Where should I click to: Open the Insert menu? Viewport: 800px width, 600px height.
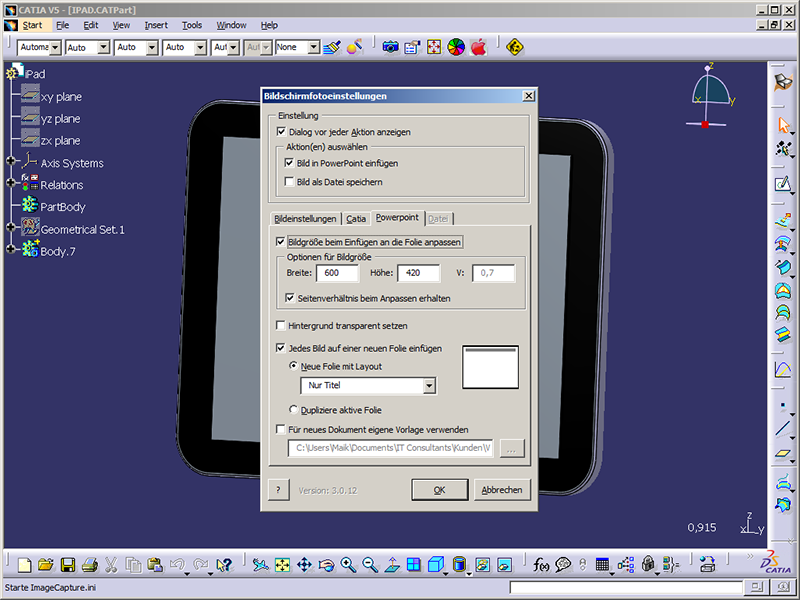156,25
